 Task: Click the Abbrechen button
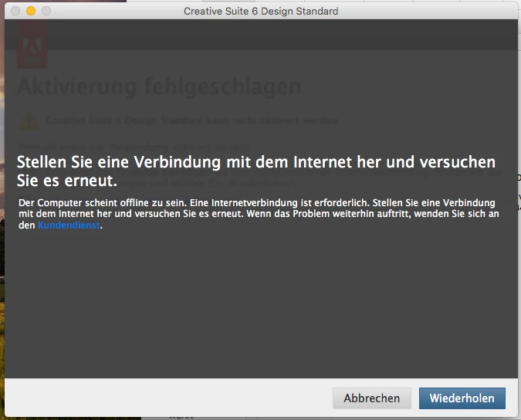click(372, 398)
